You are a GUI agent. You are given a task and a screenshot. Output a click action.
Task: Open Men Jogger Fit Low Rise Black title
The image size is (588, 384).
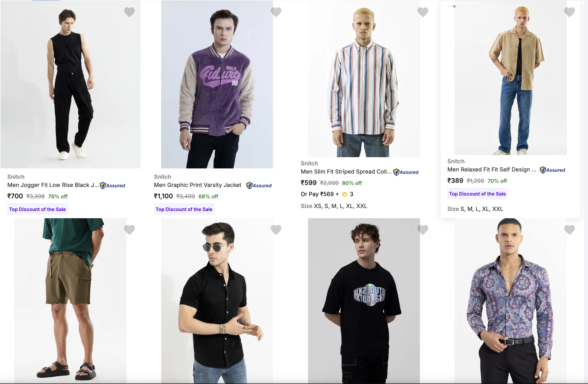coord(53,185)
